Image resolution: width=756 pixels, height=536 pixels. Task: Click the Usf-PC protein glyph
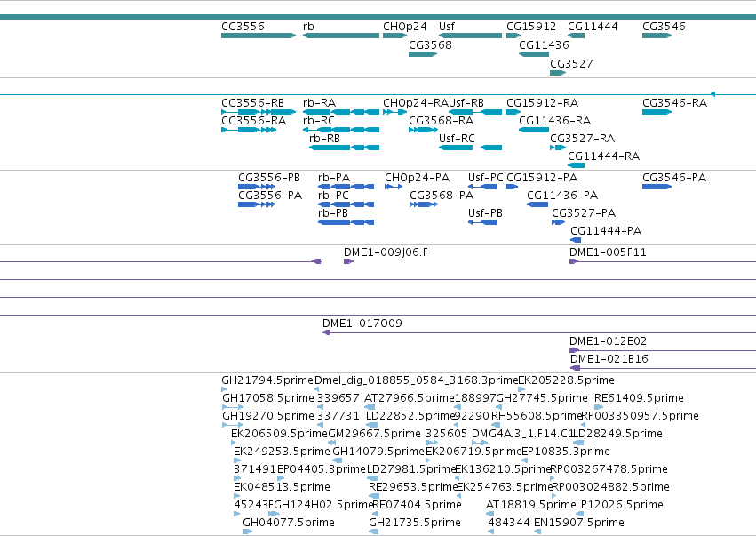click(x=482, y=187)
